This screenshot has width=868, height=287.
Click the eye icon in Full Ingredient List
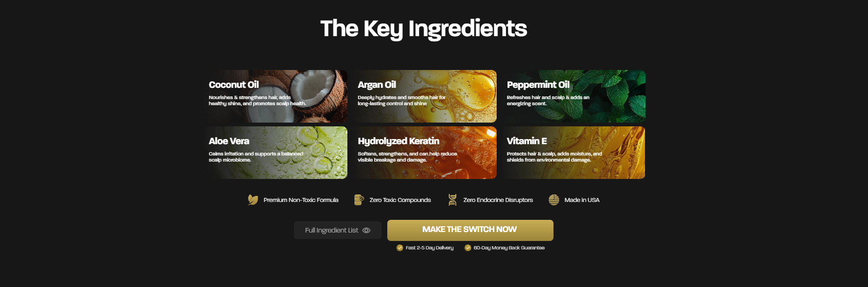point(367,230)
